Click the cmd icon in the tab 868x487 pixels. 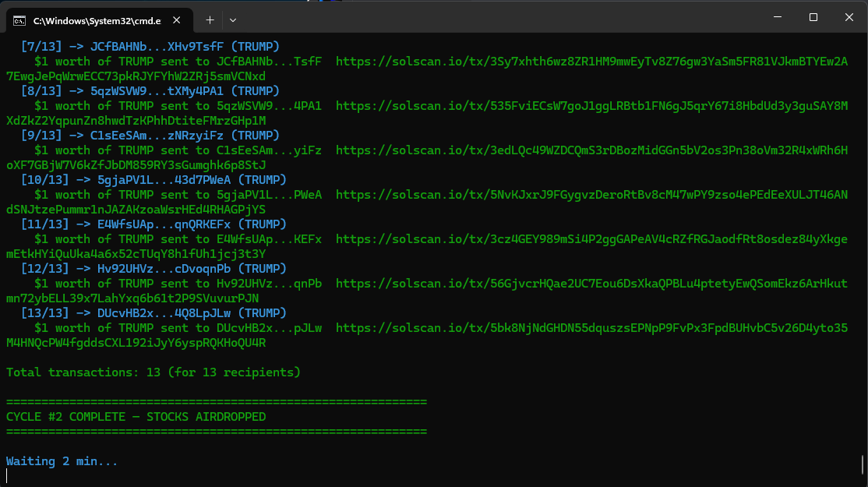(19, 20)
